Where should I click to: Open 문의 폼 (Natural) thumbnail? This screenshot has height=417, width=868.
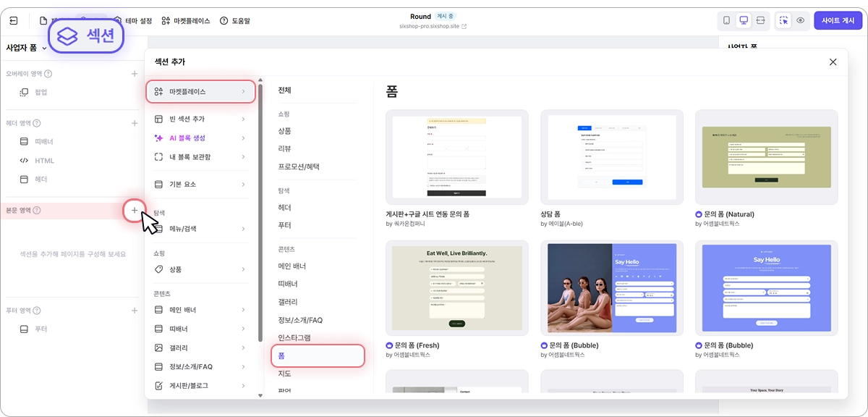coord(767,157)
